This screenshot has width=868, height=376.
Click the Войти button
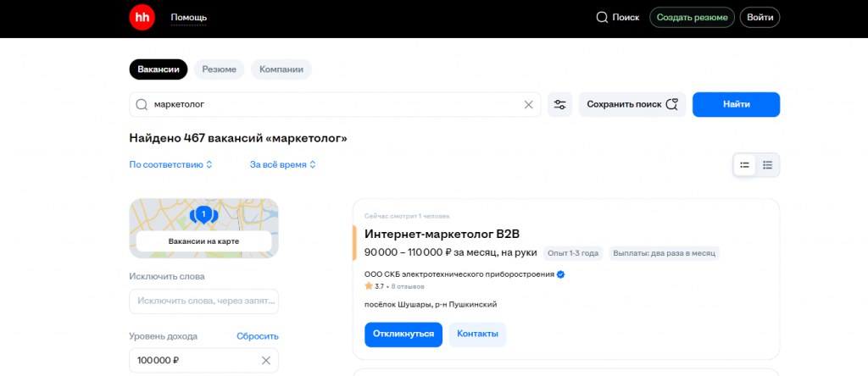click(760, 18)
